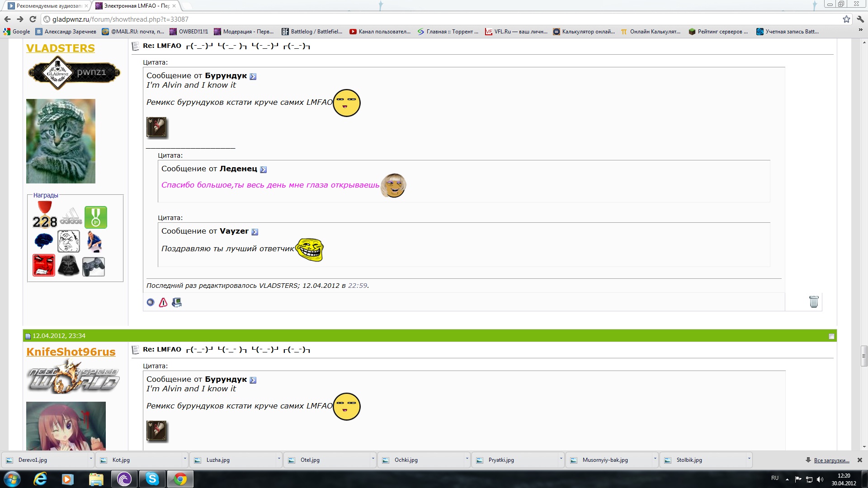Reload the page with the refresh button
This screenshot has width=868, height=488.
[x=33, y=19]
